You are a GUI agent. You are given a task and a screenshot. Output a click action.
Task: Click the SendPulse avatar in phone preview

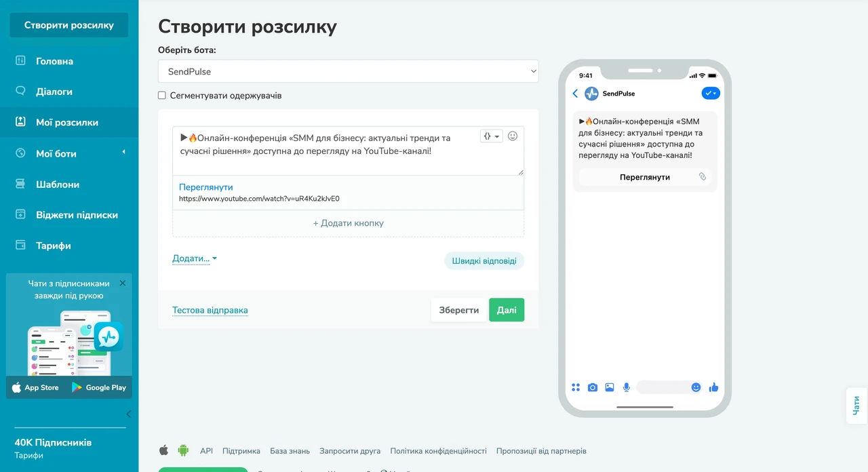click(591, 94)
